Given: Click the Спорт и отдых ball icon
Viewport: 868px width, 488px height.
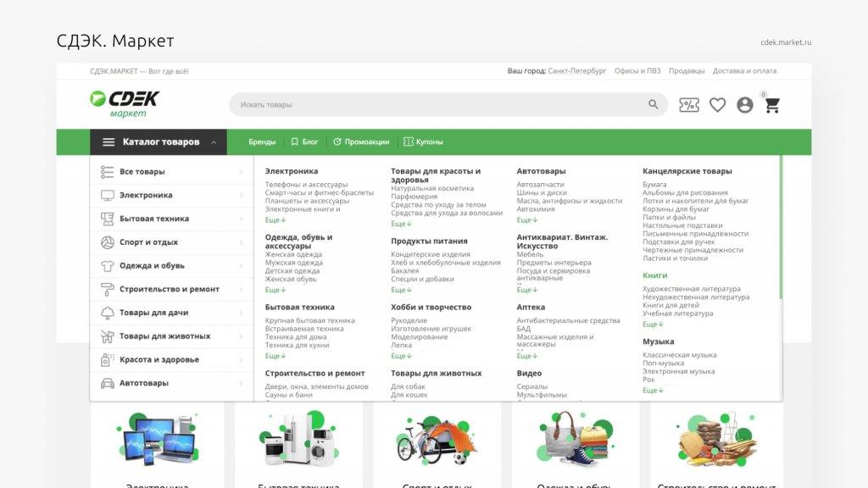Looking at the screenshot, I should click(x=108, y=242).
